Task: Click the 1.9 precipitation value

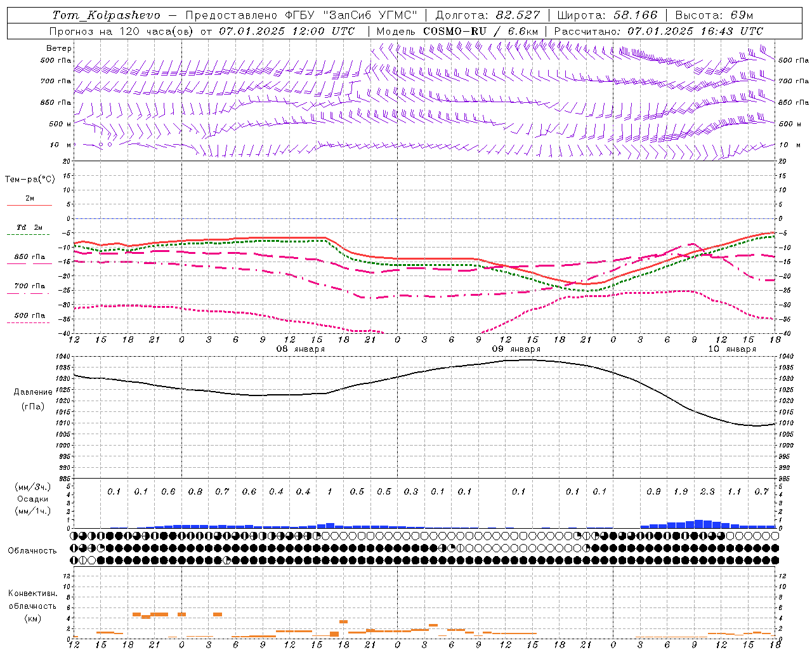Action: (x=681, y=492)
